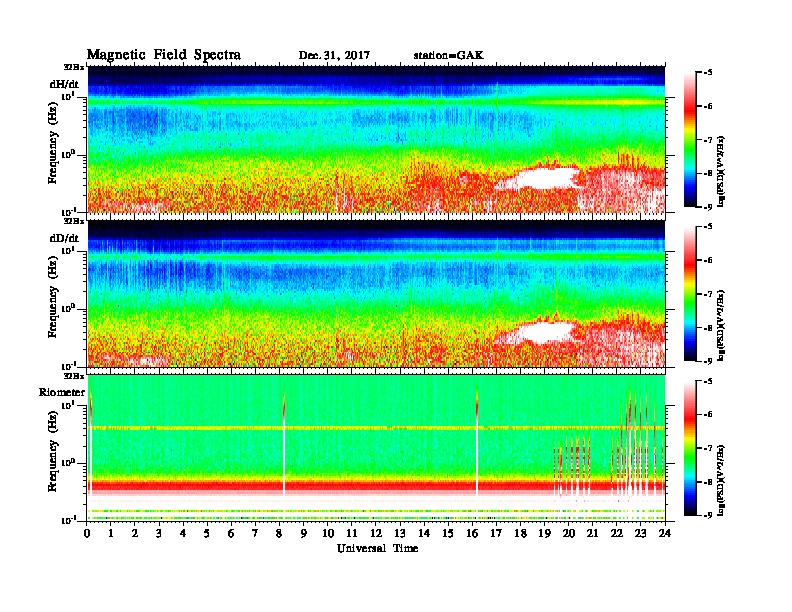Click hour tick "11" on time axis
Image resolution: width=792 pixels, height=612 pixels.
(352, 534)
